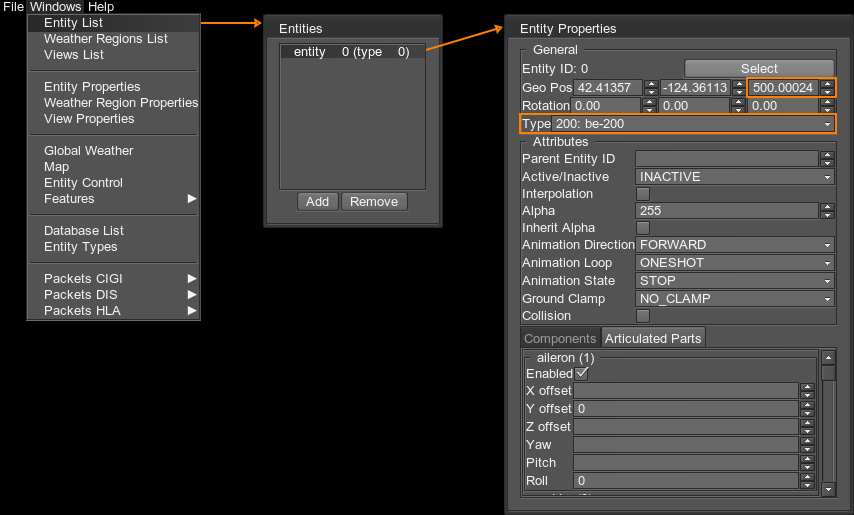Uncheck the aileron Enabled checkbox

[x=581, y=373]
